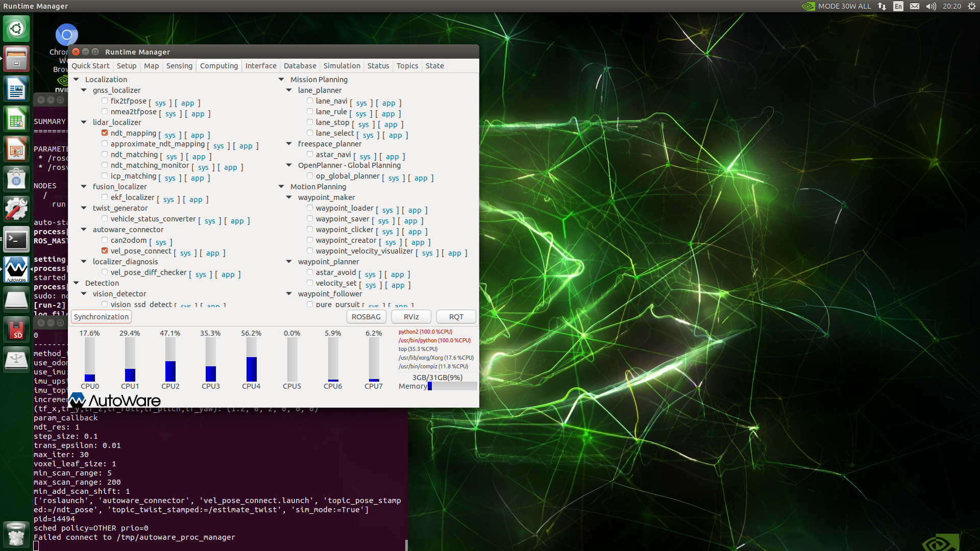The width and height of the screenshot is (980, 551).
Task: Open Ubuntu Software Center from the dock
Action: pos(16,180)
